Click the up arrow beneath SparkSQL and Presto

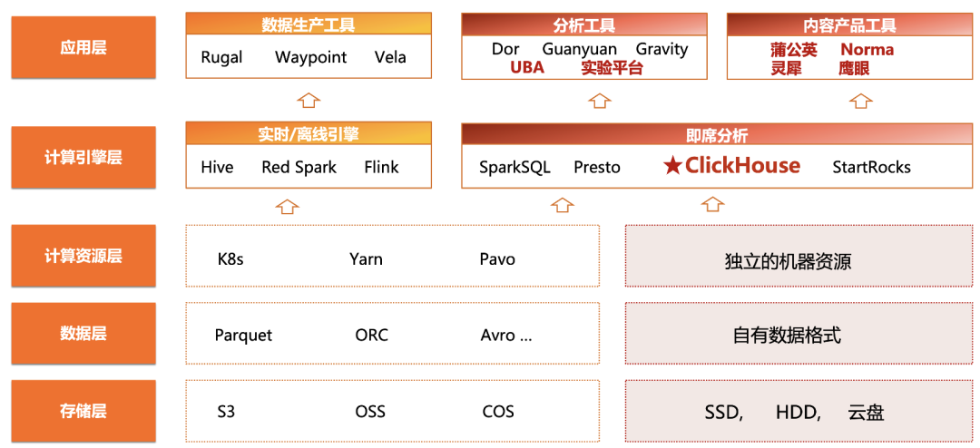coord(563,204)
